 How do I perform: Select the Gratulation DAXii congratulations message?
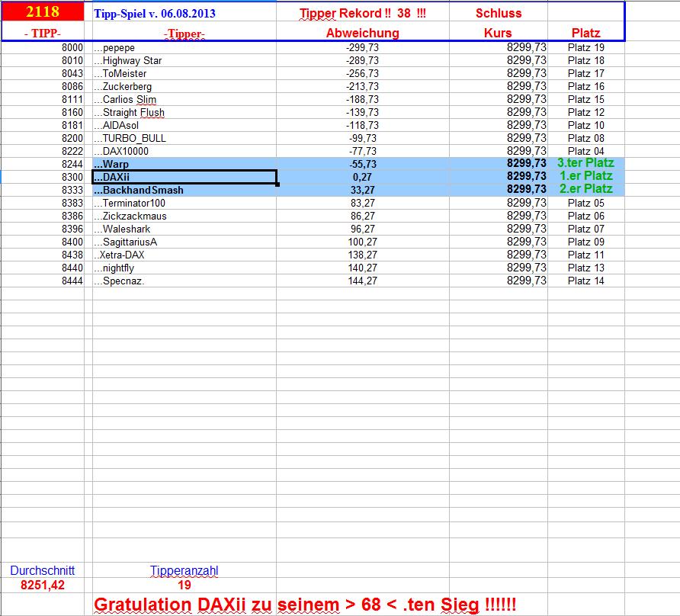[305, 603]
